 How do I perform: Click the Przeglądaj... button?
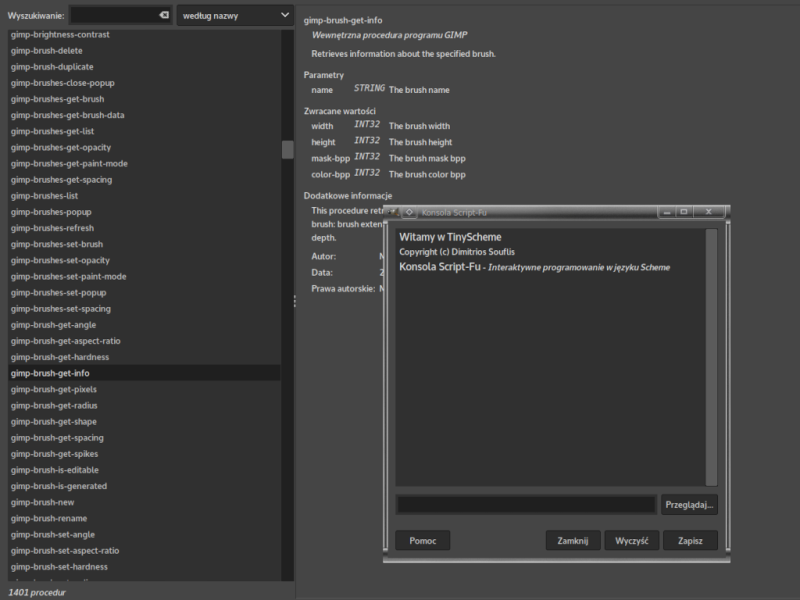689,505
